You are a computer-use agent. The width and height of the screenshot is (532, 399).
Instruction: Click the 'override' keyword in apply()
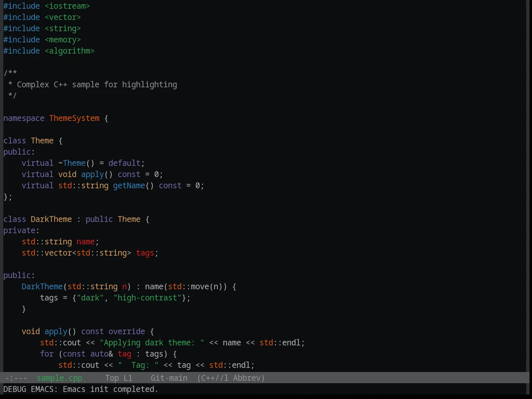pyautogui.click(x=127, y=331)
